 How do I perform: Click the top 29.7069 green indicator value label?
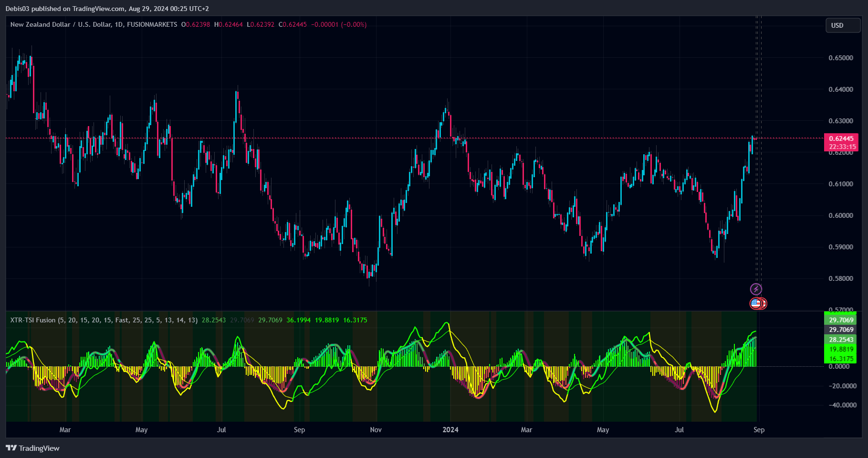(x=841, y=320)
